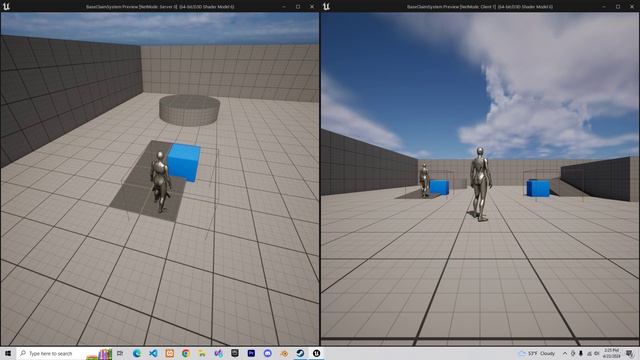Open the weather widget showing Cloudy
Viewport: 640px width, 360px height.
[537, 353]
